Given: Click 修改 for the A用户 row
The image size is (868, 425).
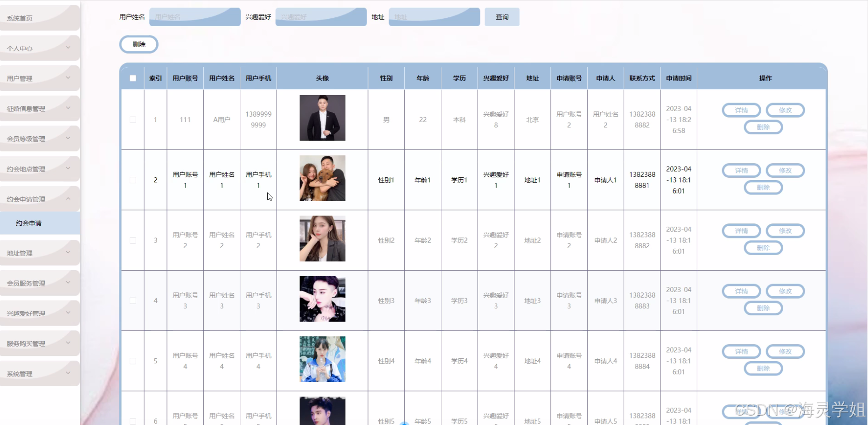Looking at the screenshot, I should pyautogui.click(x=785, y=111).
